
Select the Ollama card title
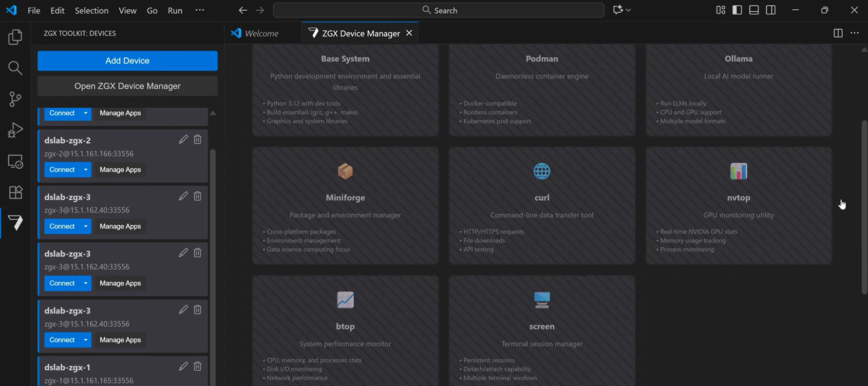(x=738, y=58)
